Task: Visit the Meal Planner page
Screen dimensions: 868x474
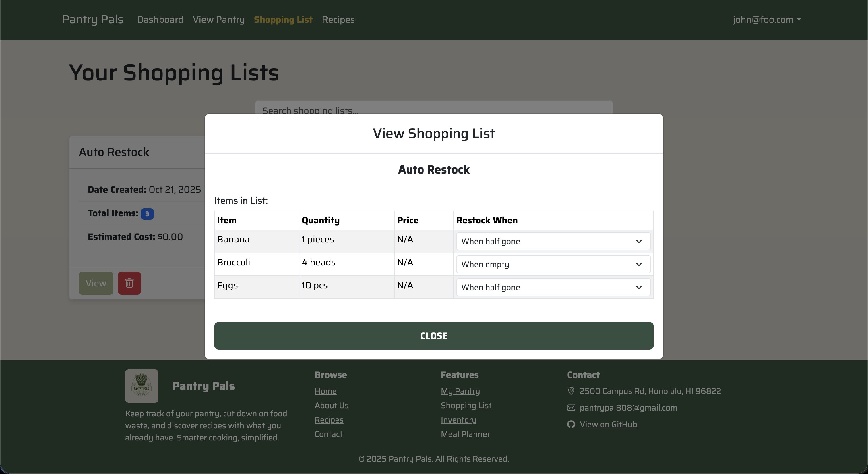Action: coord(465,434)
